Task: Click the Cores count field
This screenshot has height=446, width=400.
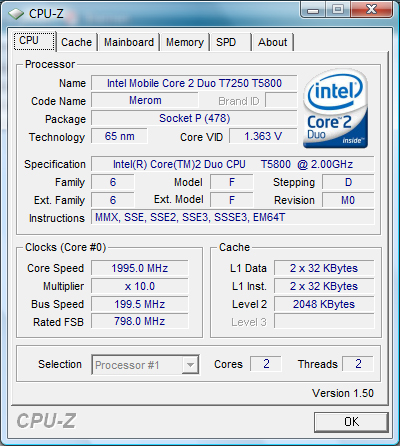Action: pos(266,364)
